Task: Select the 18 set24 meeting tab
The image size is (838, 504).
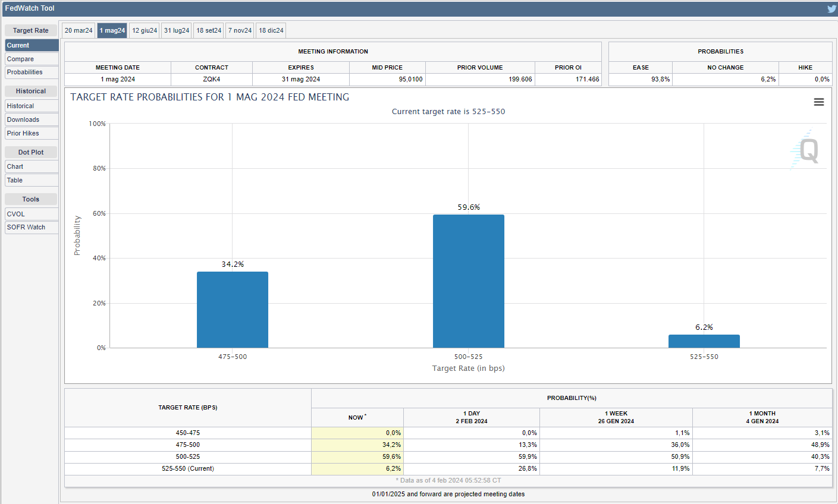Action: pos(209,30)
